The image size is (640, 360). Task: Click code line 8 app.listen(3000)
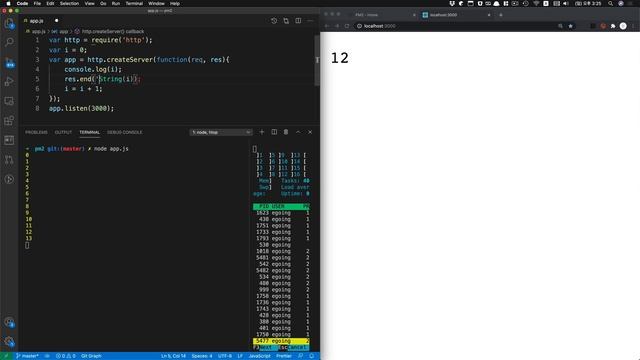(x=82, y=109)
